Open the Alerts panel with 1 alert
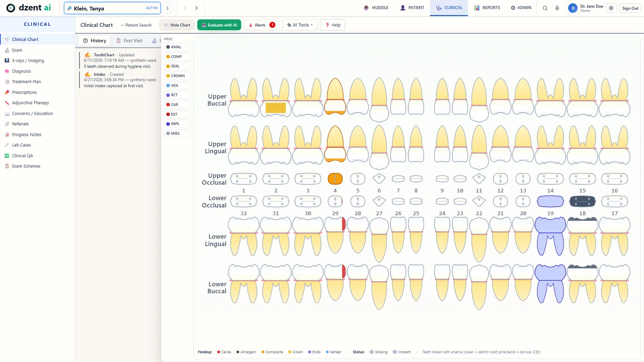Screen dimensions: 644x362 click(x=262, y=25)
